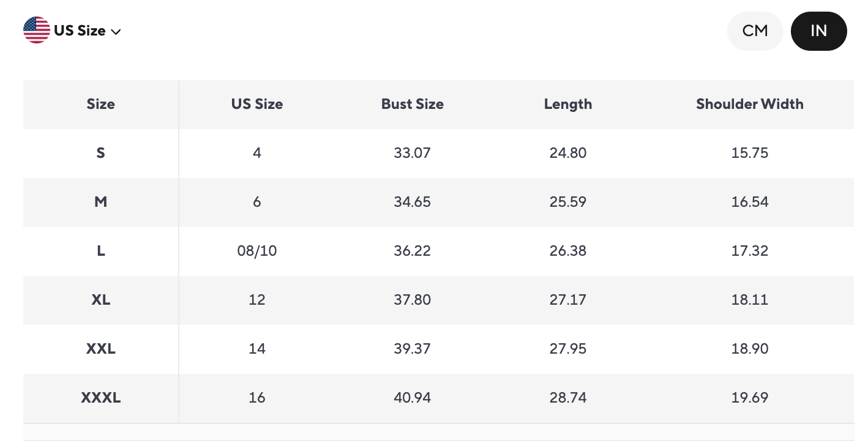The width and height of the screenshot is (868, 443).
Task: Click bust size value 40.94
Action: [413, 398]
